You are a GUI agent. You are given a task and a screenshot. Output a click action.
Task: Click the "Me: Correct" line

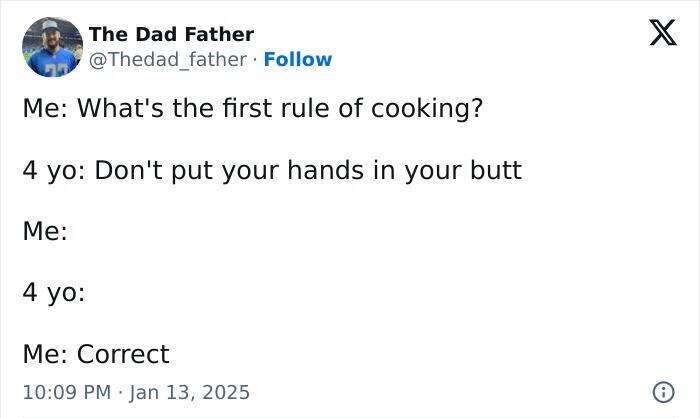96,354
